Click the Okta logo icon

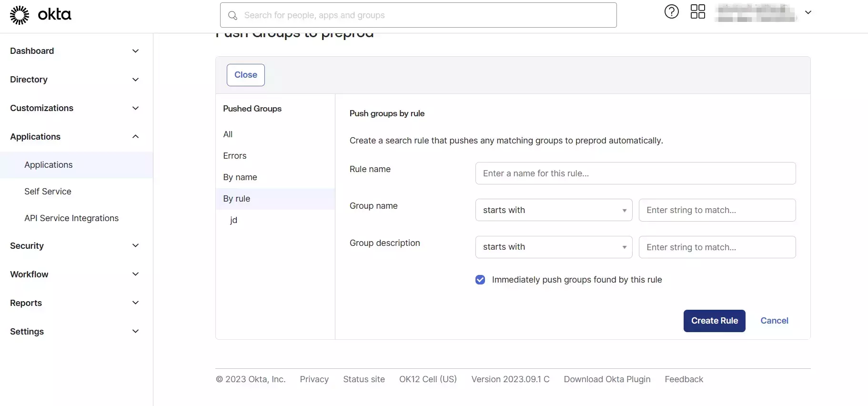tap(20, 15)
